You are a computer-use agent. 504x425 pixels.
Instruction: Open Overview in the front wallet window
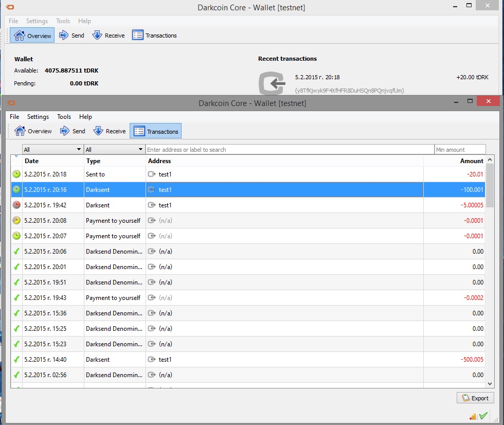tap(33, 131)
